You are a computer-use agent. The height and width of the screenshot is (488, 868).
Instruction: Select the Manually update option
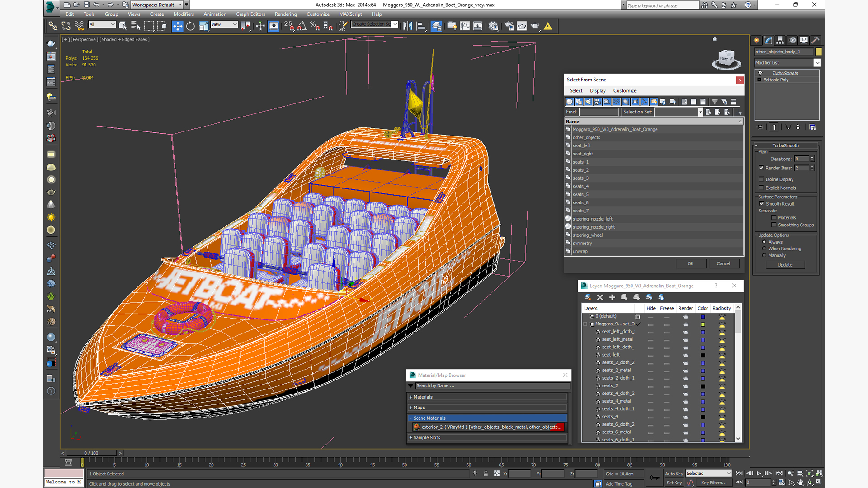pyautogui.click(x=764, y=255)
